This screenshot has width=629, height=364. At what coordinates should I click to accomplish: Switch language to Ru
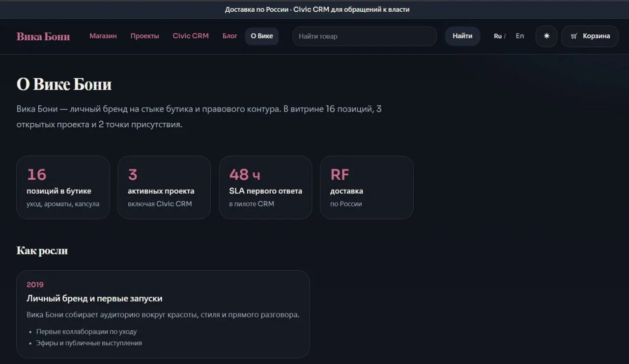coord(498,36)
